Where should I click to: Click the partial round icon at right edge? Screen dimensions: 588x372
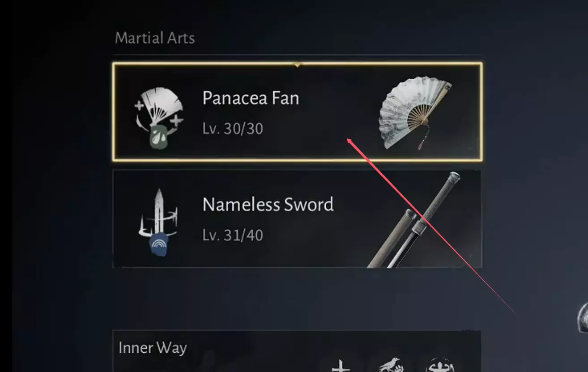coord(583,317)
